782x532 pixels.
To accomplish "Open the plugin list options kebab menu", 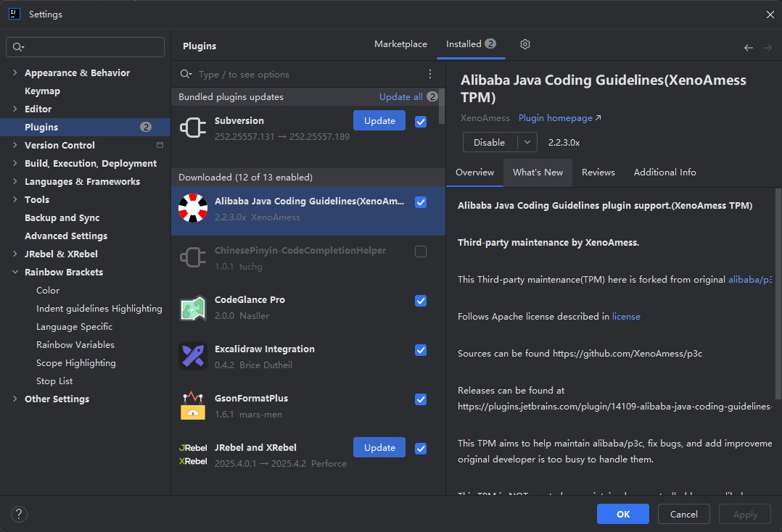I will [x=430, y=74].
